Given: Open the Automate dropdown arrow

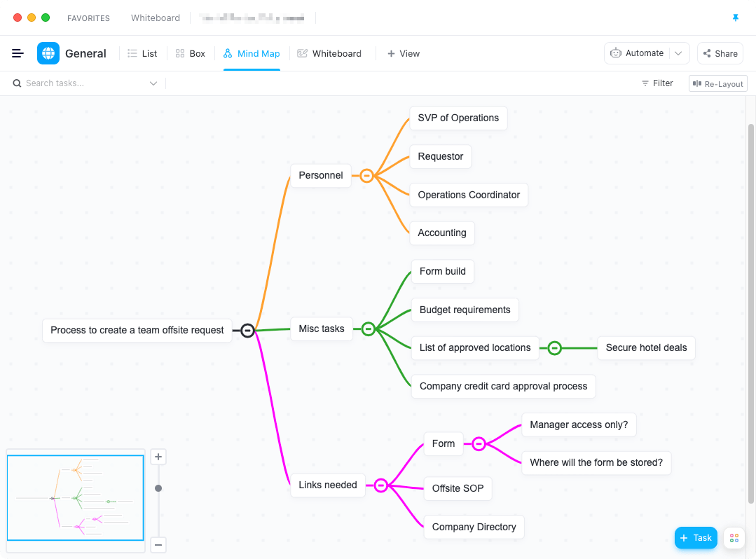Looking at the screenshot, I should pos(678,53).
